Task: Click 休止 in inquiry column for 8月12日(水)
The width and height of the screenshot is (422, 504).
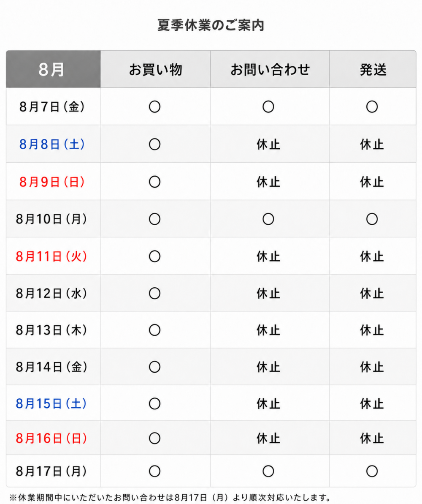Action: pyautogui.click(x=268, y=294)
